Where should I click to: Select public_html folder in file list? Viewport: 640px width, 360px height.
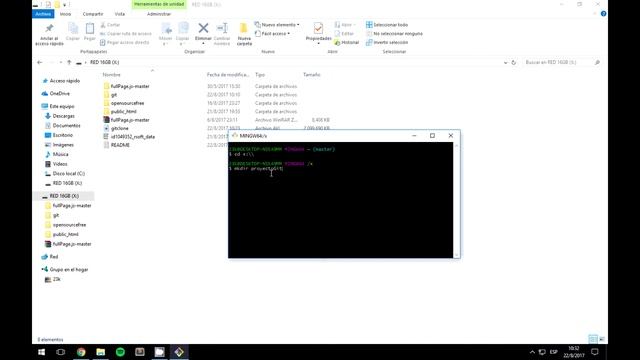[x=124, y=111]
